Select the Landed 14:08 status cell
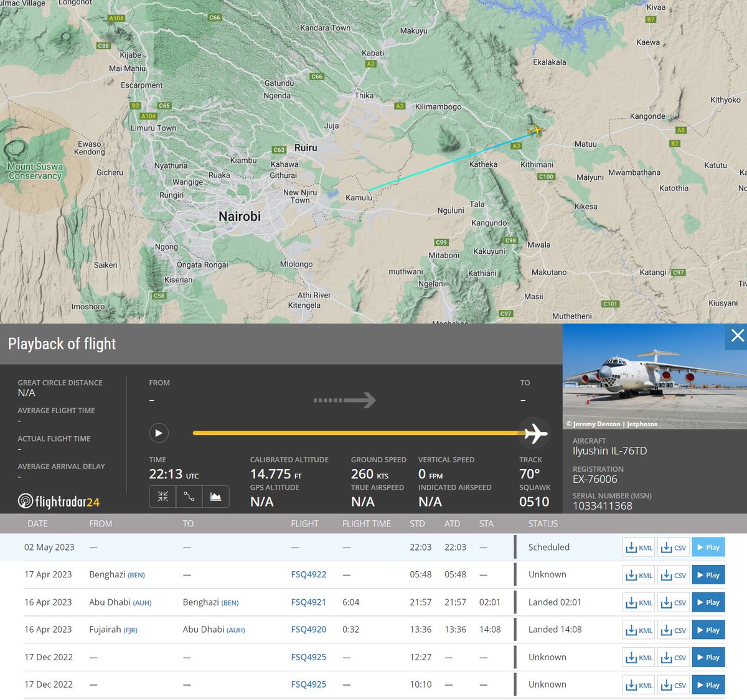The image size is (747, 700). [555, 629]
